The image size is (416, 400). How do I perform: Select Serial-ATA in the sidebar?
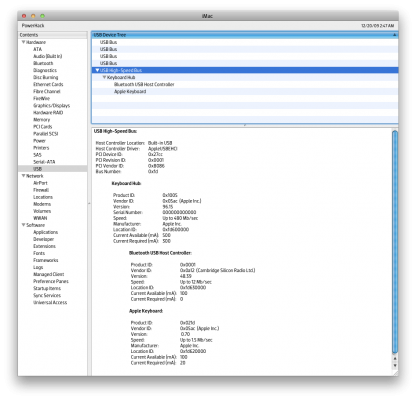pyautogui.click(x=44, y=162)
